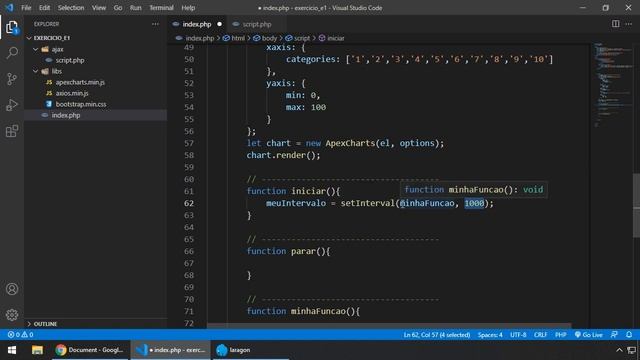640x360 pixels.
Task: Click the VS Code logo icon in the title bar
Action: [9, 7]
